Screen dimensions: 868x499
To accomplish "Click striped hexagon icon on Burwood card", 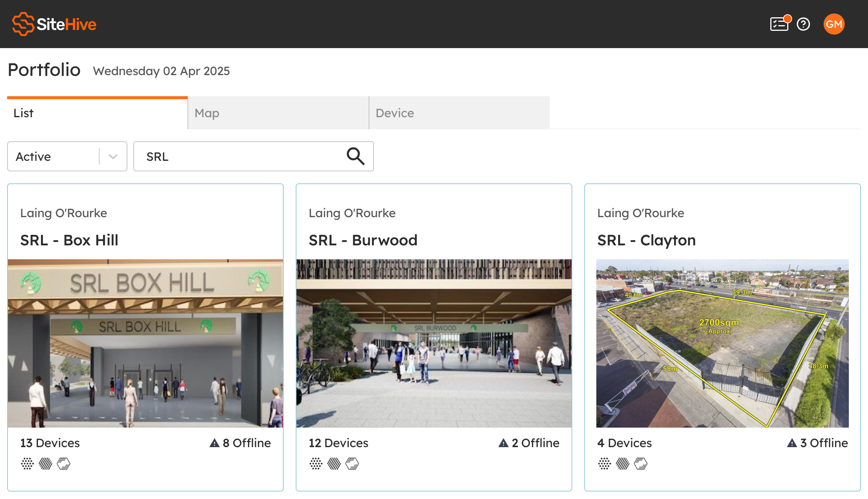I will [334, 463].
